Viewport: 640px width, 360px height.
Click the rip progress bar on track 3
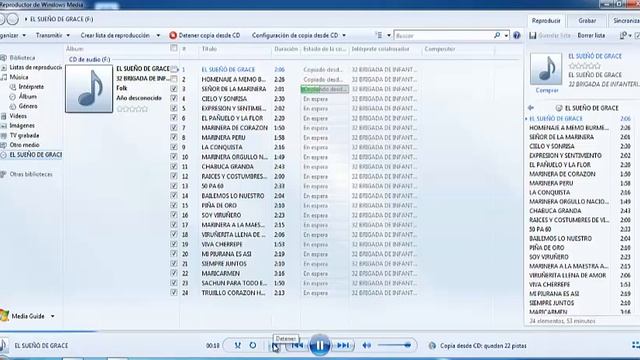click(324, 89)
